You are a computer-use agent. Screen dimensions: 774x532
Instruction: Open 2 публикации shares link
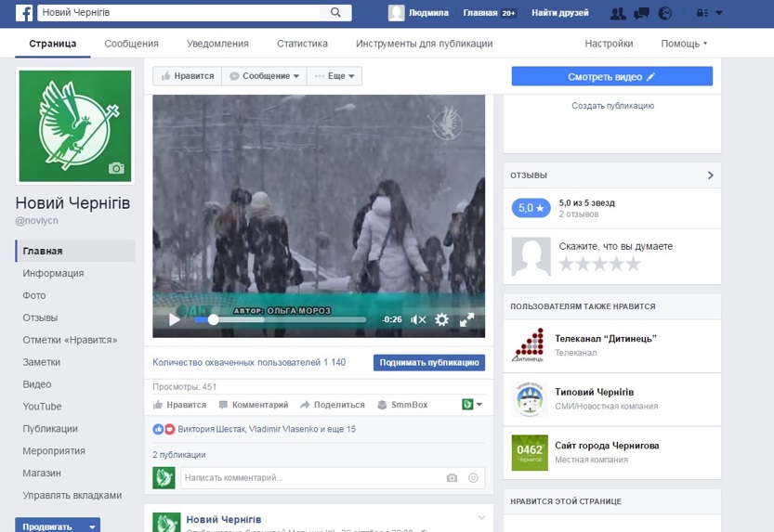pos(179,455)
